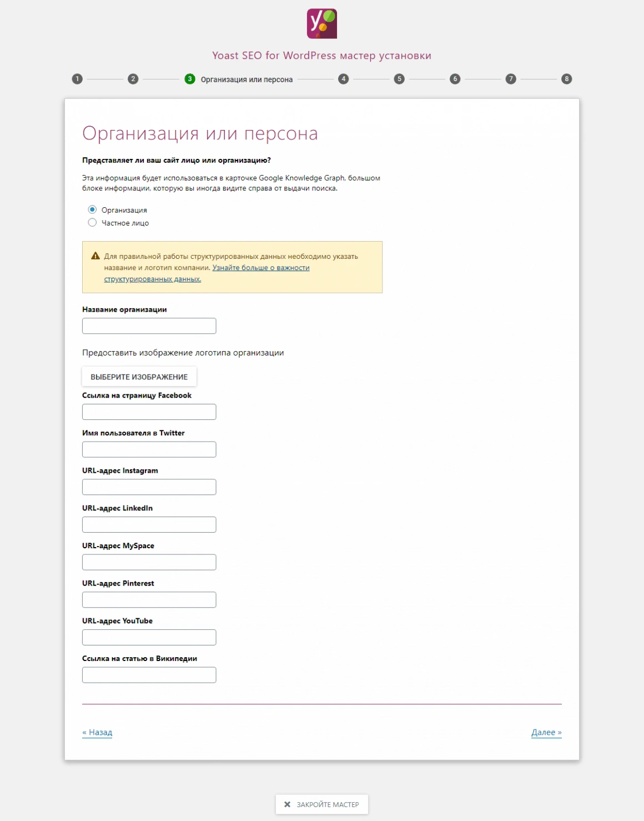Jump to wizard step 4

[x=344, y=79]
